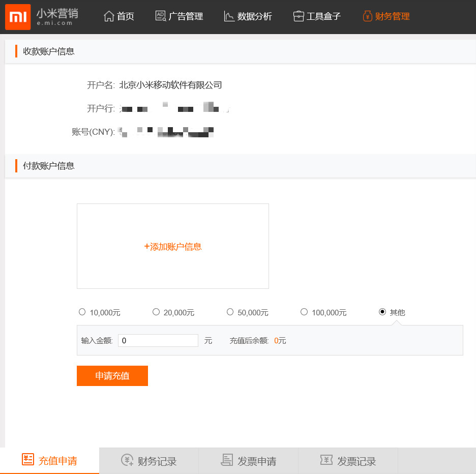Click the Mi logo in the top left

point(18,16)
